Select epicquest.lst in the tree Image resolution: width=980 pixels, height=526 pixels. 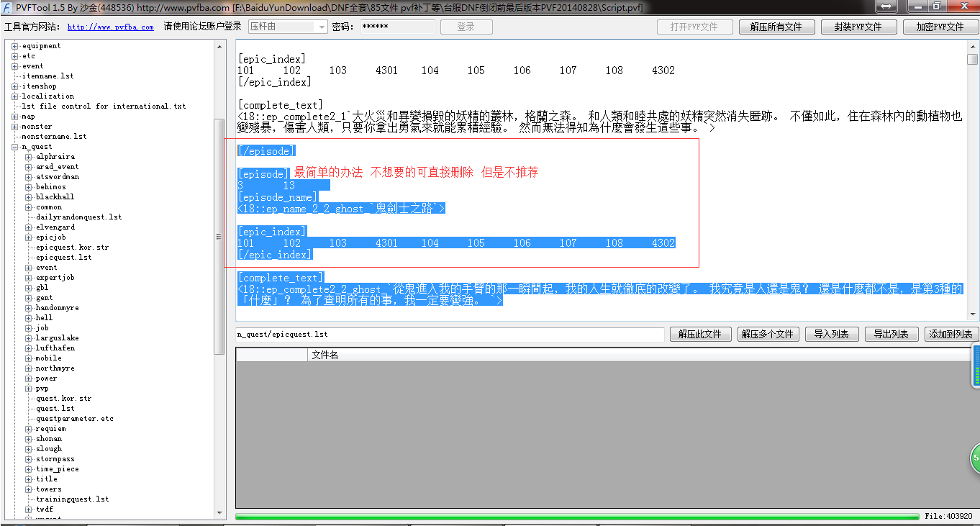click(63, 258)
